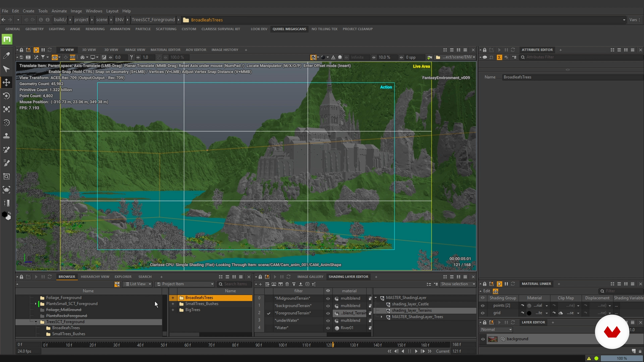Select the eyedropper tool in left toolbar

(x=7, y=55)
